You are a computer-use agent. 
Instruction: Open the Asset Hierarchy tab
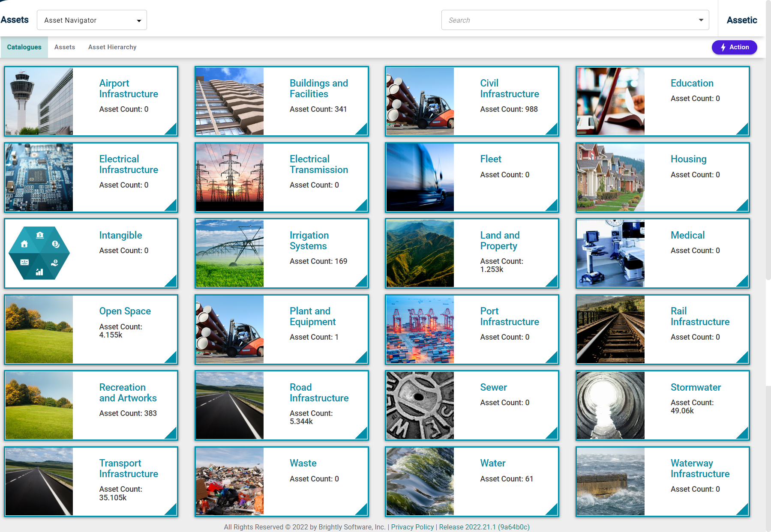pyautogui.click(x=112, y=47)
